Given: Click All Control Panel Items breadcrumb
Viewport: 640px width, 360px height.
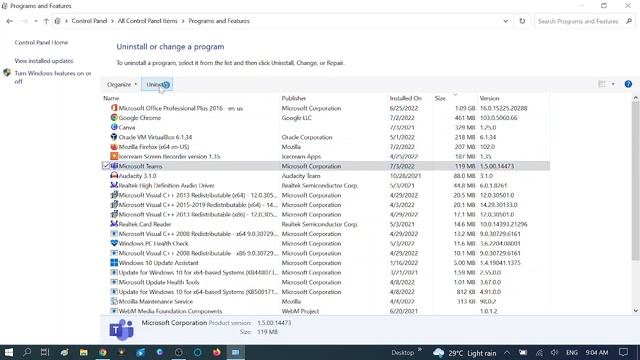Looking at the screenshot, I should tap(147, 21).
